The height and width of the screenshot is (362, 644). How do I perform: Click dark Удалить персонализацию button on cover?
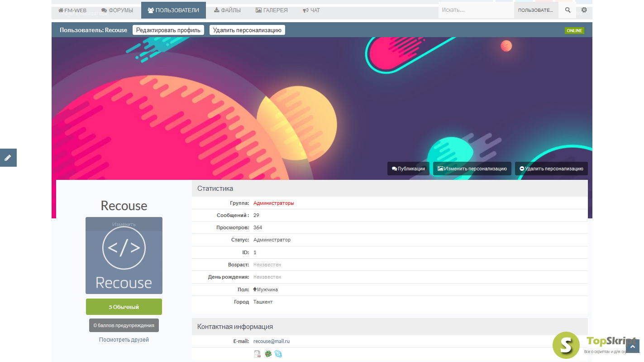[551, 169]
